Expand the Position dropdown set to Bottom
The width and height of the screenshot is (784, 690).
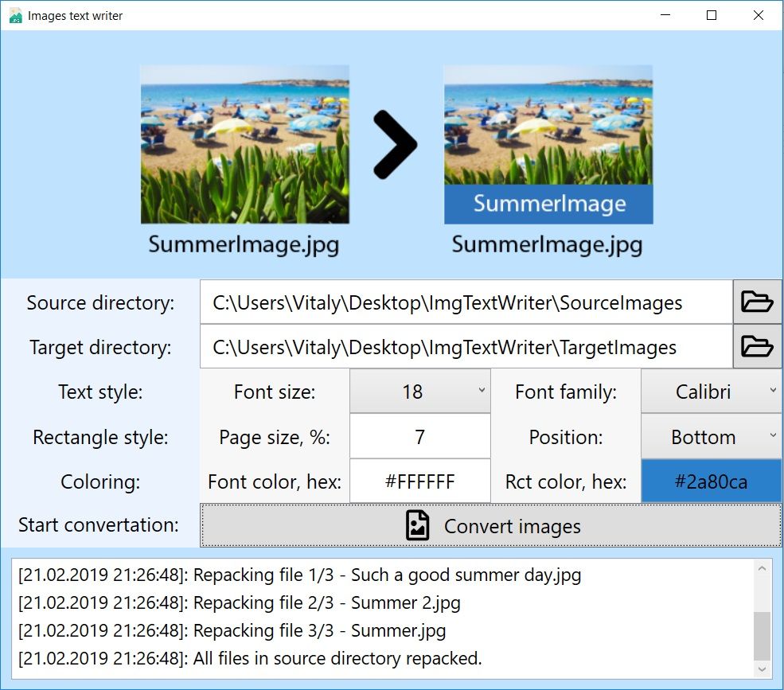(x=711, y=437)
